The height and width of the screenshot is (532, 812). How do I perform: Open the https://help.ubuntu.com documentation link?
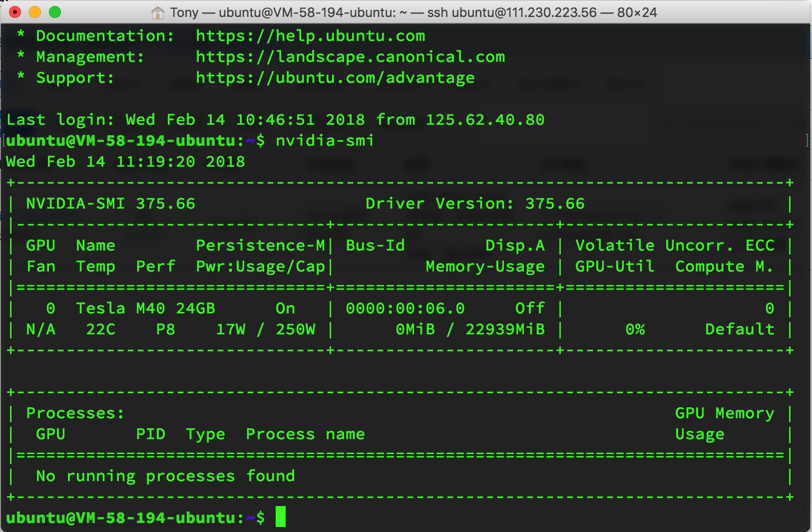tap(310, 36)
